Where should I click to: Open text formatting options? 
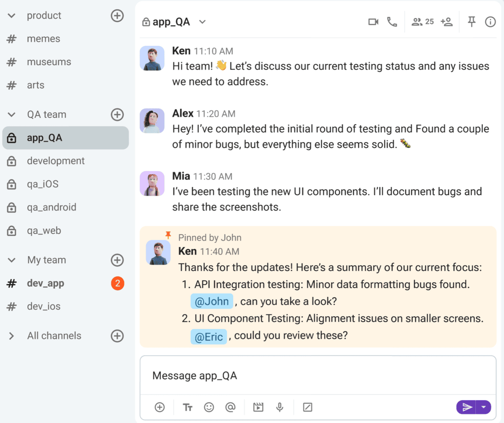pos(187,407)
